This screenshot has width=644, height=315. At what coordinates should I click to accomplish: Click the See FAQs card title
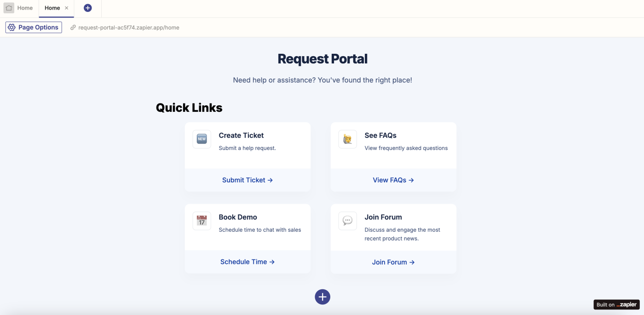(380, 135)
